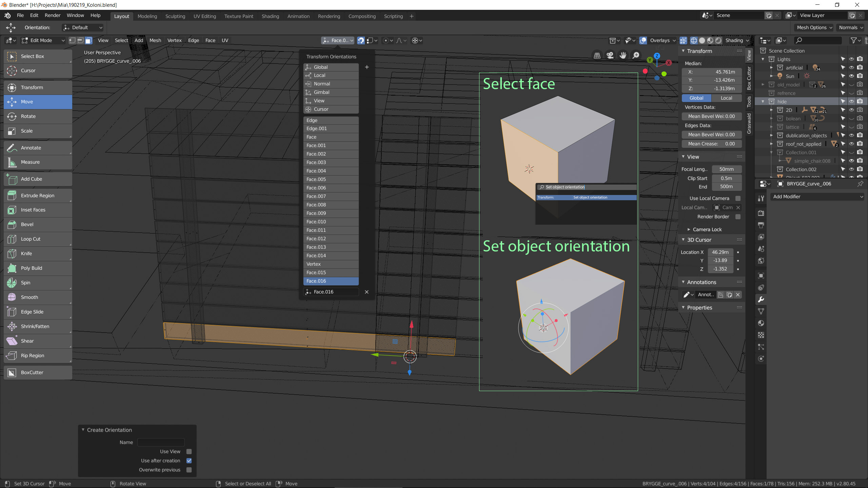
Task: Hide the Sun object with eye icon
Action: click(851, 76)
